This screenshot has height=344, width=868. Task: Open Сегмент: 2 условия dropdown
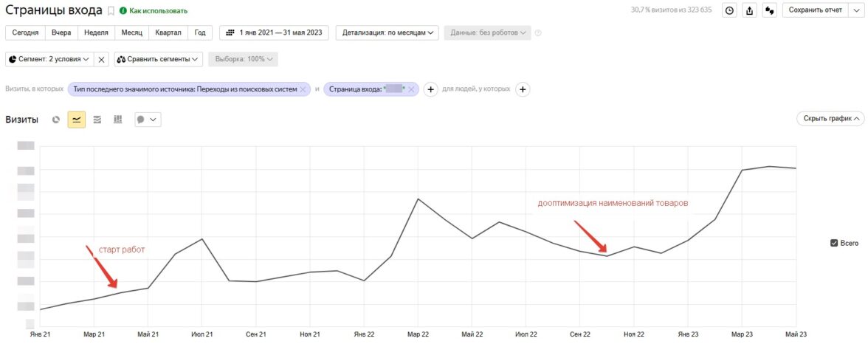(49, 59)
